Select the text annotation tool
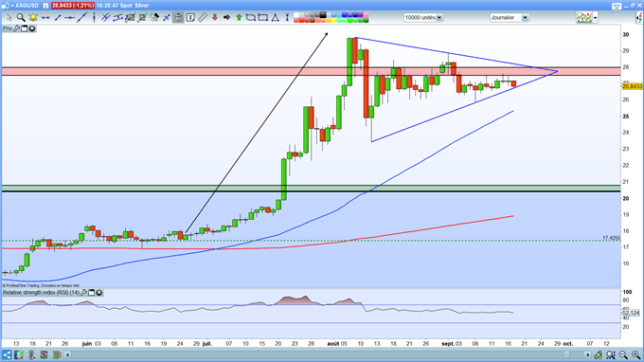This screenshot has height=362, width=644. tap(190, 18)
